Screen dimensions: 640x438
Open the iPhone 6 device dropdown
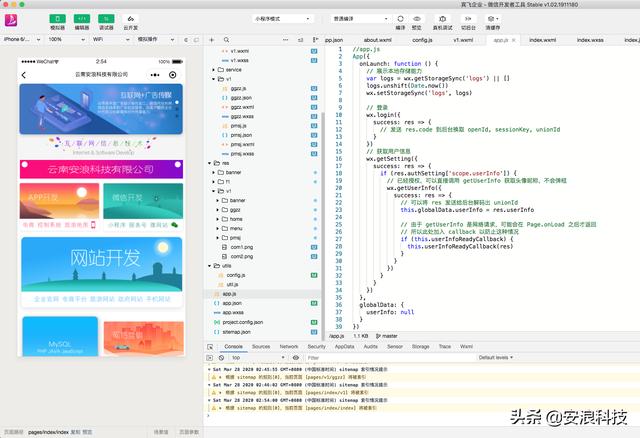point(22,40)
